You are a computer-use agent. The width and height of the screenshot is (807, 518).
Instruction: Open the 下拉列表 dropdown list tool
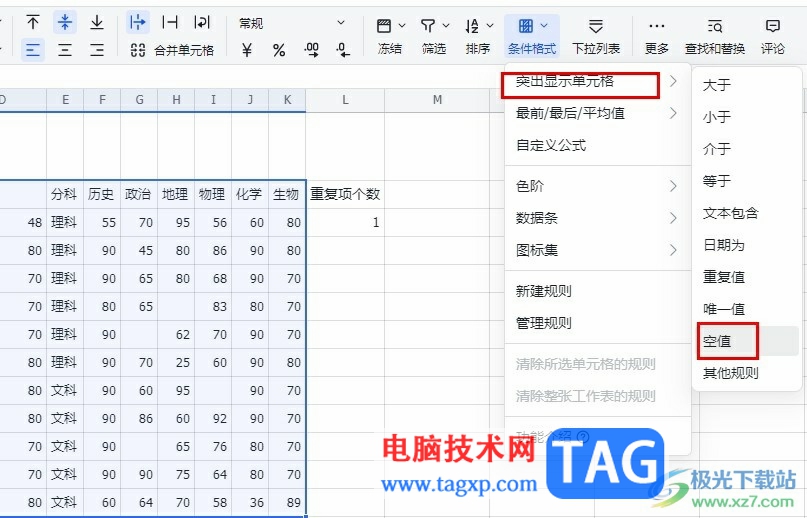596,37
